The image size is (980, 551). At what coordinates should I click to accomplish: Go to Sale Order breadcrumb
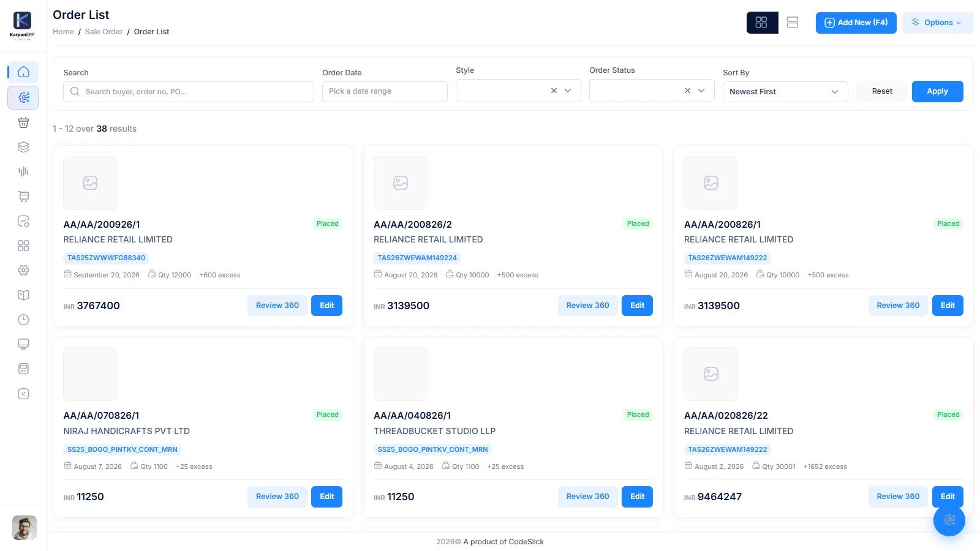[104, 32]
